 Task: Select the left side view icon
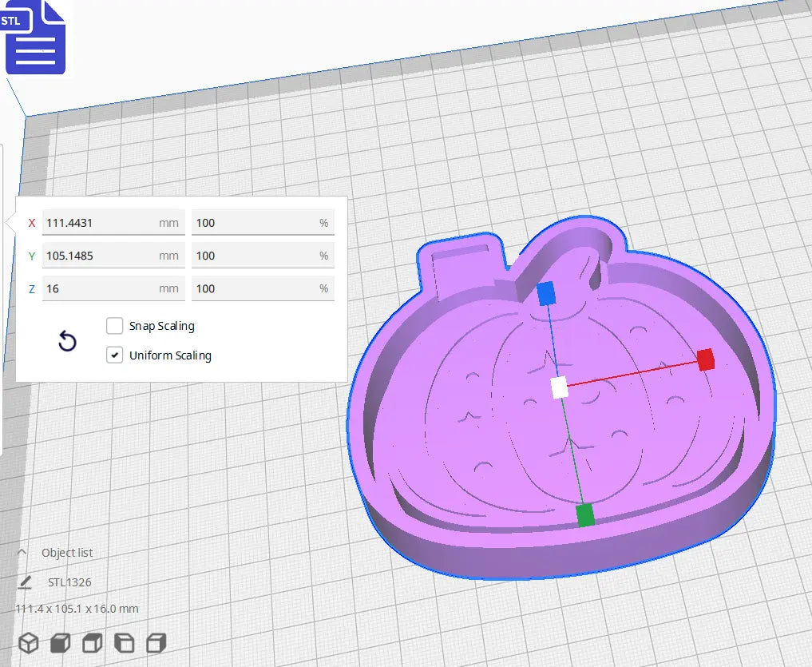coord(125,642)
